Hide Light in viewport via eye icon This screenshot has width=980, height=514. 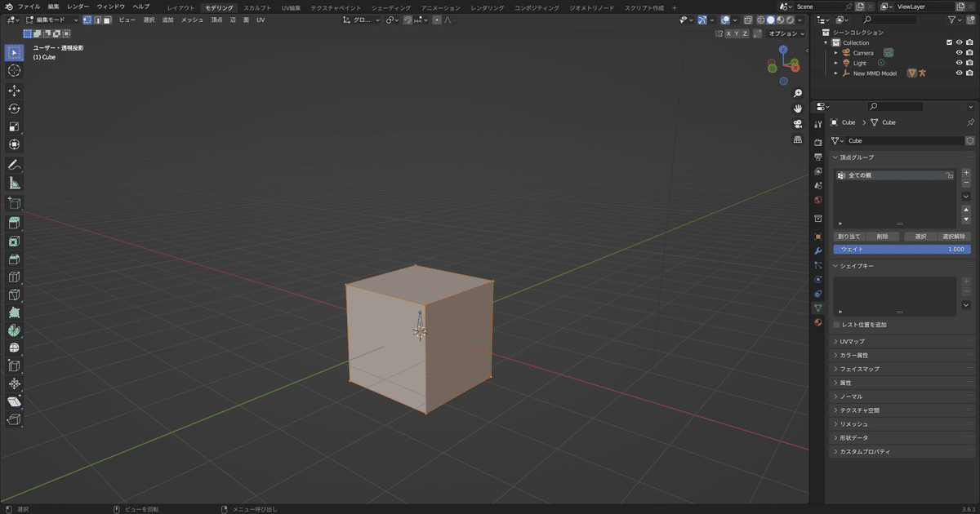[x=960, y=63]
